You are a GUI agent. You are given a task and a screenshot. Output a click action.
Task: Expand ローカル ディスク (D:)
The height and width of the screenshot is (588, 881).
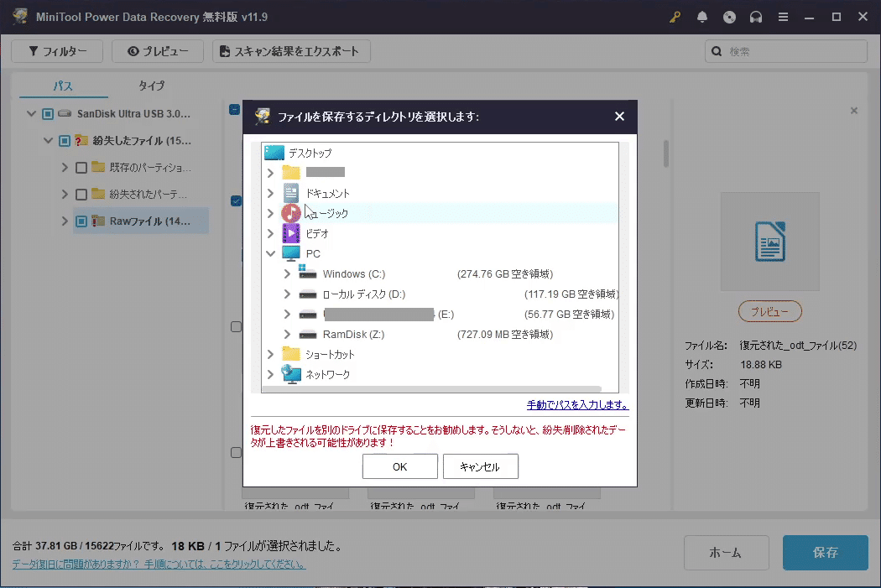pos(287,294)
